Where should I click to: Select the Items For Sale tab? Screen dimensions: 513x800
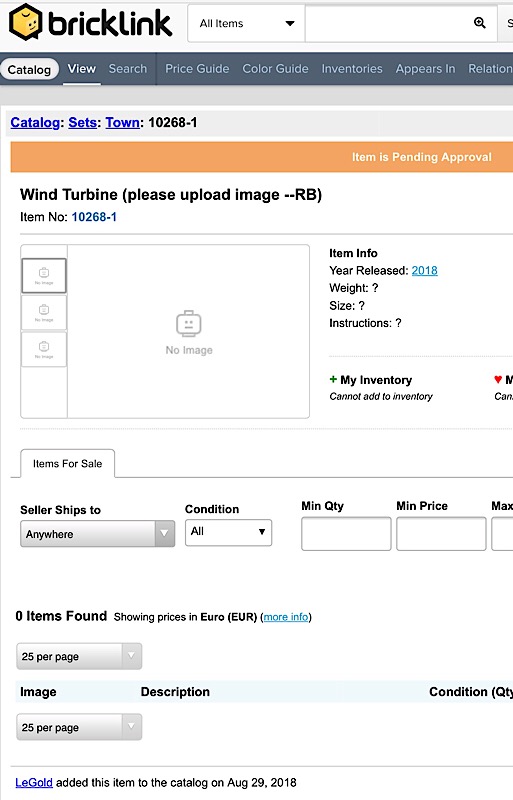(67, 463)
